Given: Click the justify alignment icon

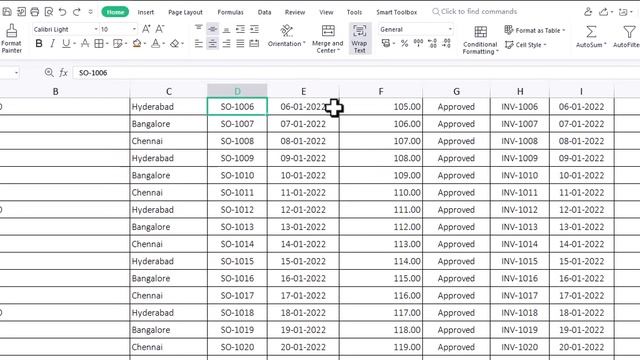Looking at the screenshot, I should click(x=240, y=43).
